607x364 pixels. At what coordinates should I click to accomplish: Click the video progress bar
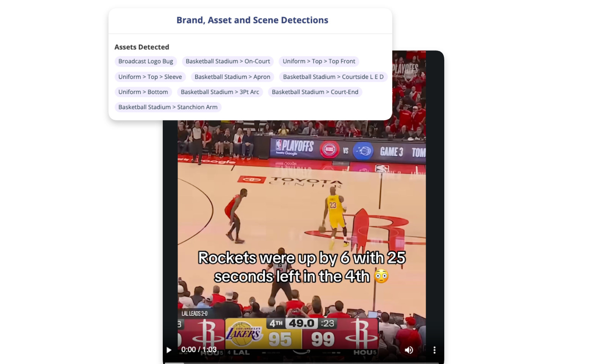pyautogui.click(x=303, y=362)
